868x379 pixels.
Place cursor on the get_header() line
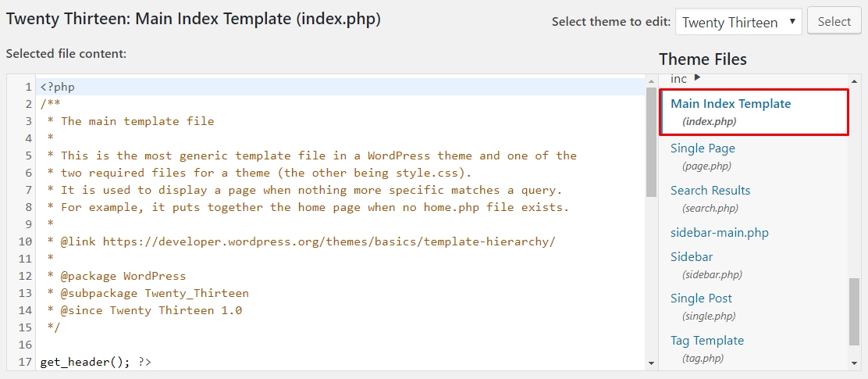tap(95, 362)
